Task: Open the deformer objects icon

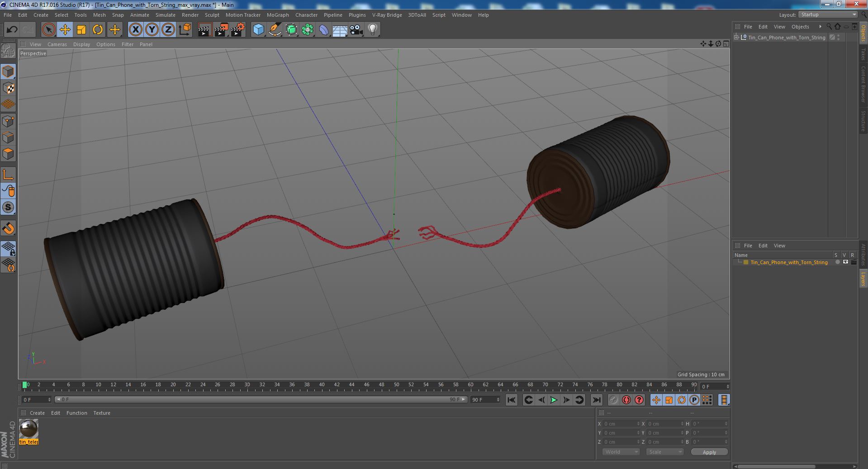Action: click(324, 30)
